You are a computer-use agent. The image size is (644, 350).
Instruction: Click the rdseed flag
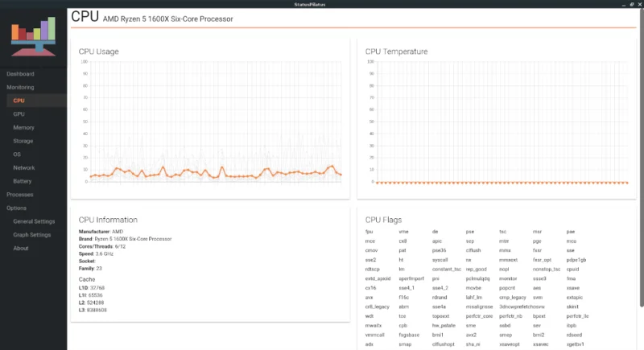574,335
